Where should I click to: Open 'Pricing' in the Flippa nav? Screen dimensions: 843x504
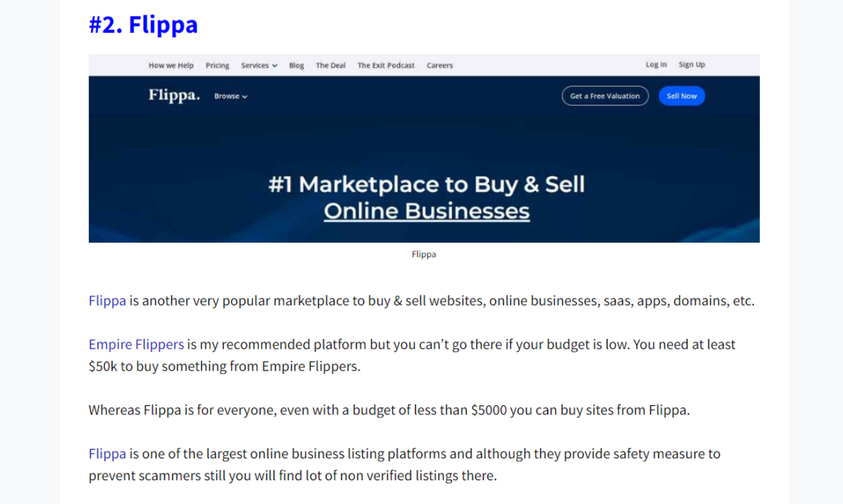[x=217, y=66]
